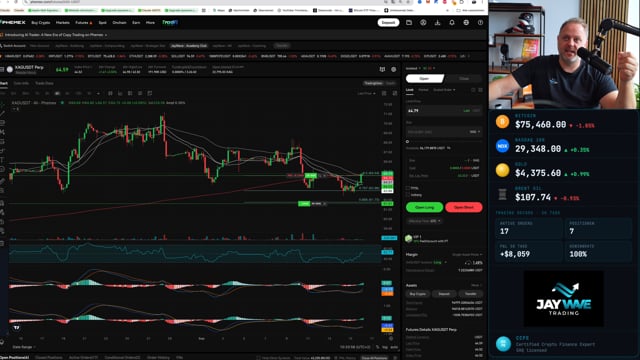The height and width of the screenshot is (360, 640).
Task: Toggle the log scale on chart
Action: click(x=385, y=347)
